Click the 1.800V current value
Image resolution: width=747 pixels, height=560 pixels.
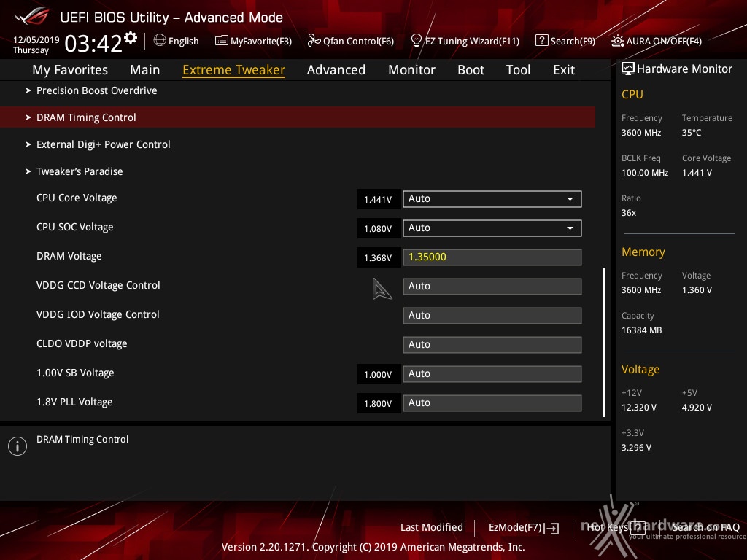point(378,403)
